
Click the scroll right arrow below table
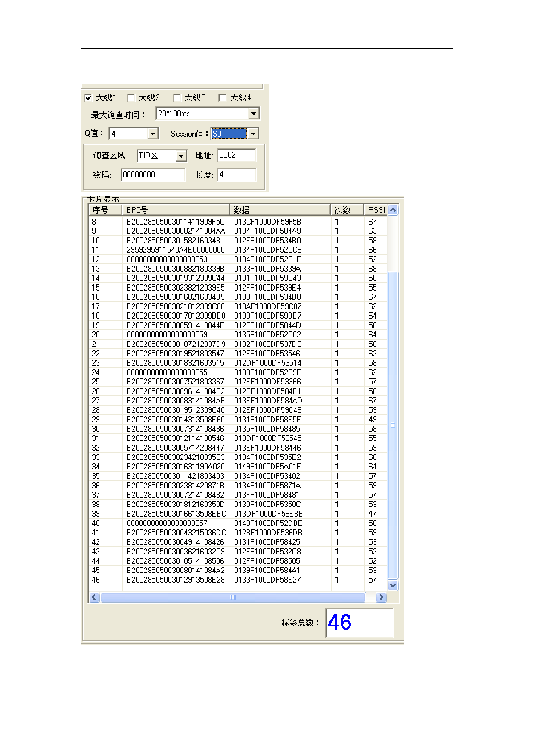click(x=381, y=597)
